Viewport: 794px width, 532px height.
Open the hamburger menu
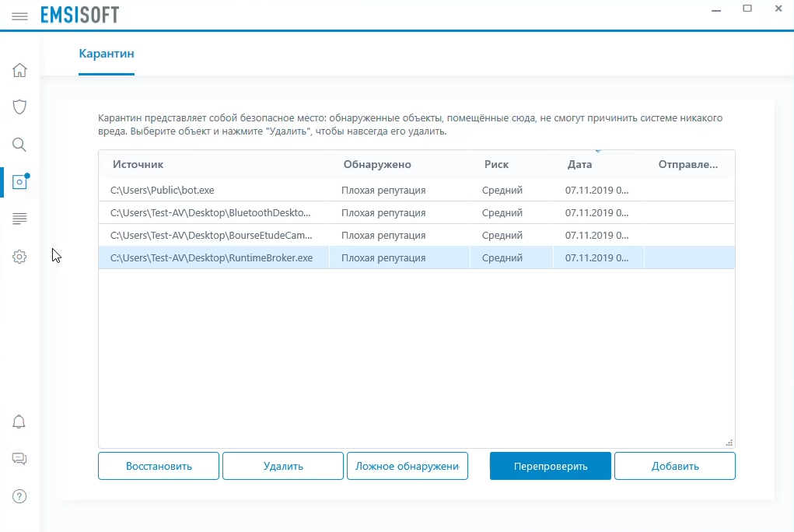point(20,16)
